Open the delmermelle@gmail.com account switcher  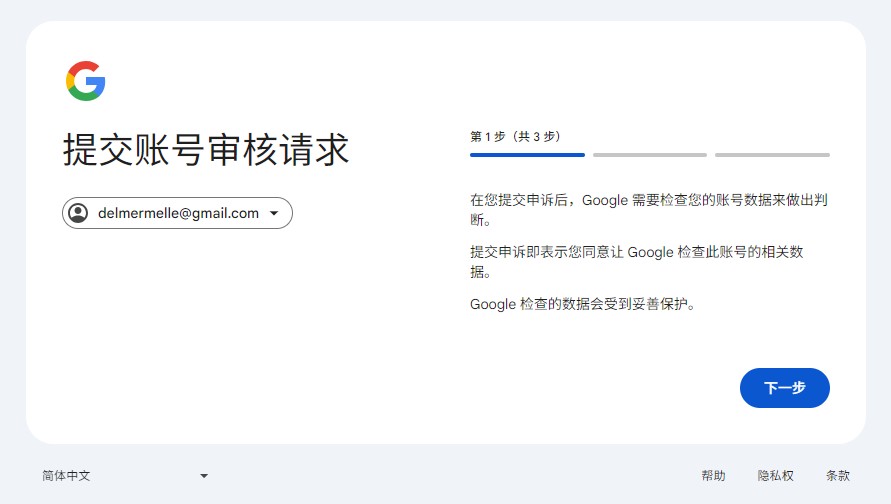pyautogui.click(x=177, y=213)
